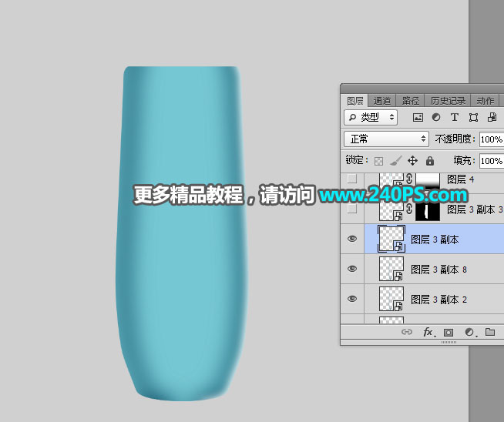This screenshot has height=422, width=504.
Task: Switch to the 通道 tab
Action: point(382,101)
